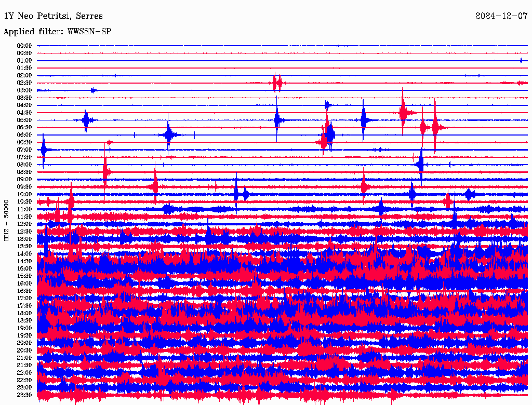Click the 08:00 time label
This screenshot has width=532, height=405.
point(24,165)
